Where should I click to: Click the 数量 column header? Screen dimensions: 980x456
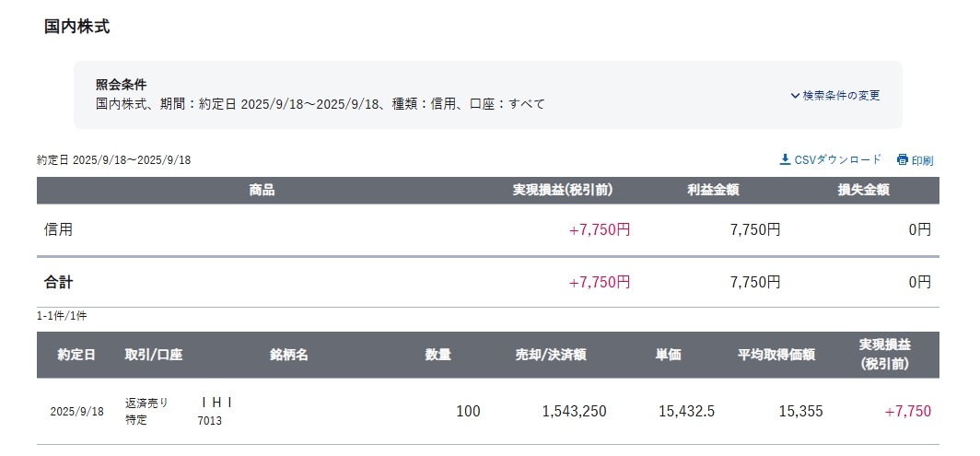(438, 355)
